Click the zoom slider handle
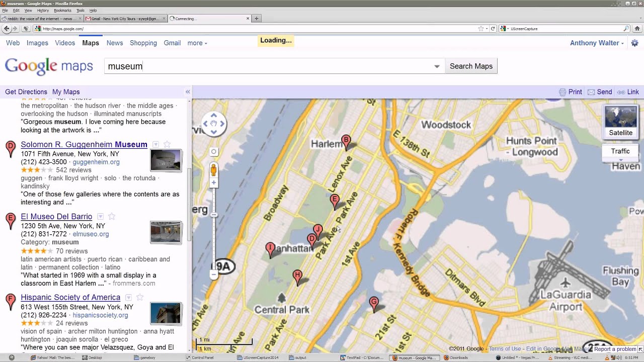 point(213,215)
